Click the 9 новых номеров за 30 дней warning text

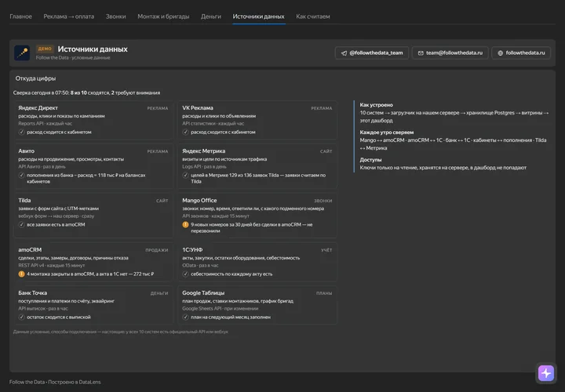[252, 228]
